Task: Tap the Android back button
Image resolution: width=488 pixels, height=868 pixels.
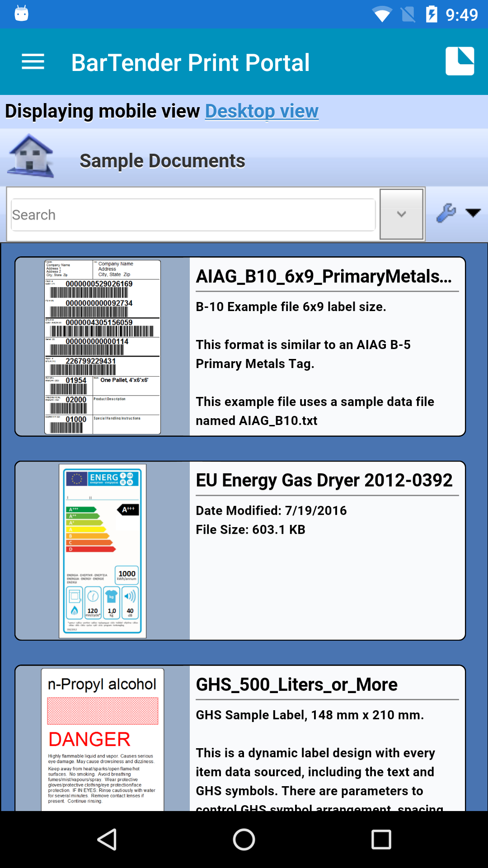Action: [x=108, y=840]
